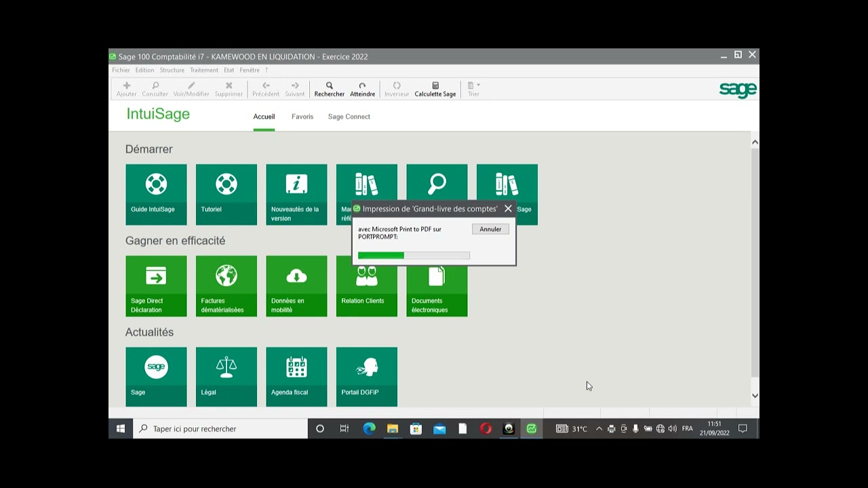
Task: Open the Opera browser from the taskbar
Action: pyautogui.click(x=486, y=428)
